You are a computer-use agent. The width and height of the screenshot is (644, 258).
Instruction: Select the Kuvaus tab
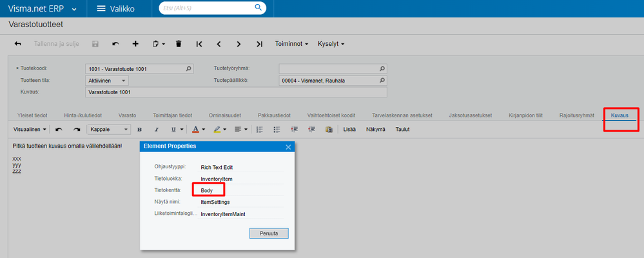620,115
